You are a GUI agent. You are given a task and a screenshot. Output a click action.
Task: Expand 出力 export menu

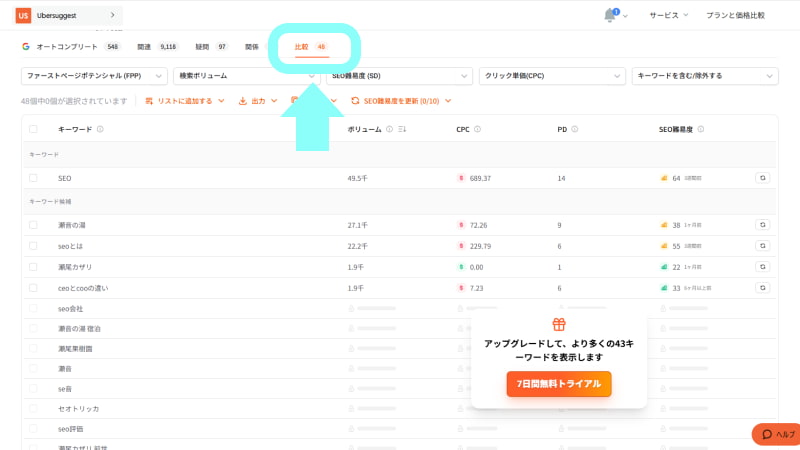(258, 101)
